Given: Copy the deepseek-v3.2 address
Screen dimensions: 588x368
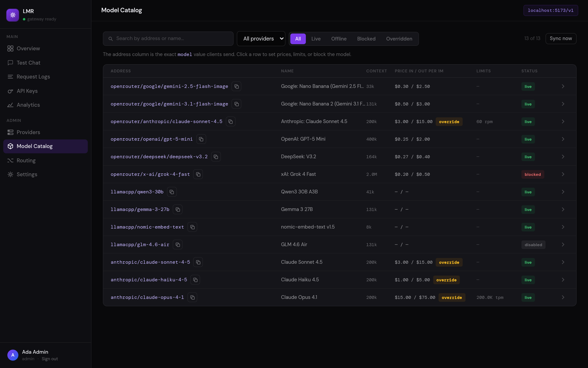Looking at the screenshot, I should click(x=216, y=157).
